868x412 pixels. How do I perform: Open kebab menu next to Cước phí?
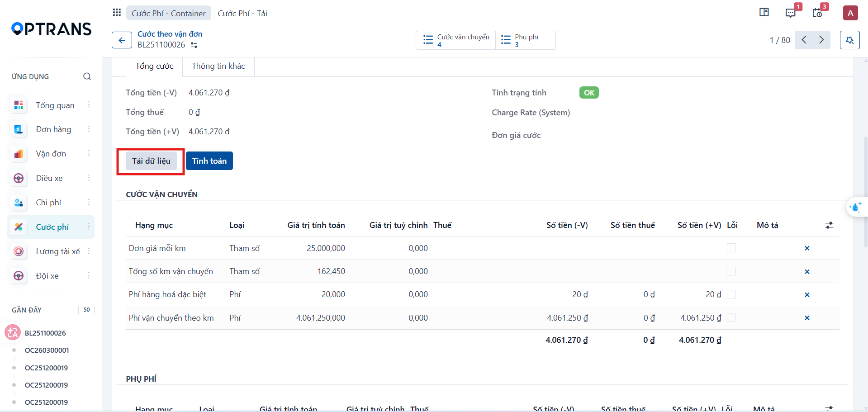(x=89, y=227)
